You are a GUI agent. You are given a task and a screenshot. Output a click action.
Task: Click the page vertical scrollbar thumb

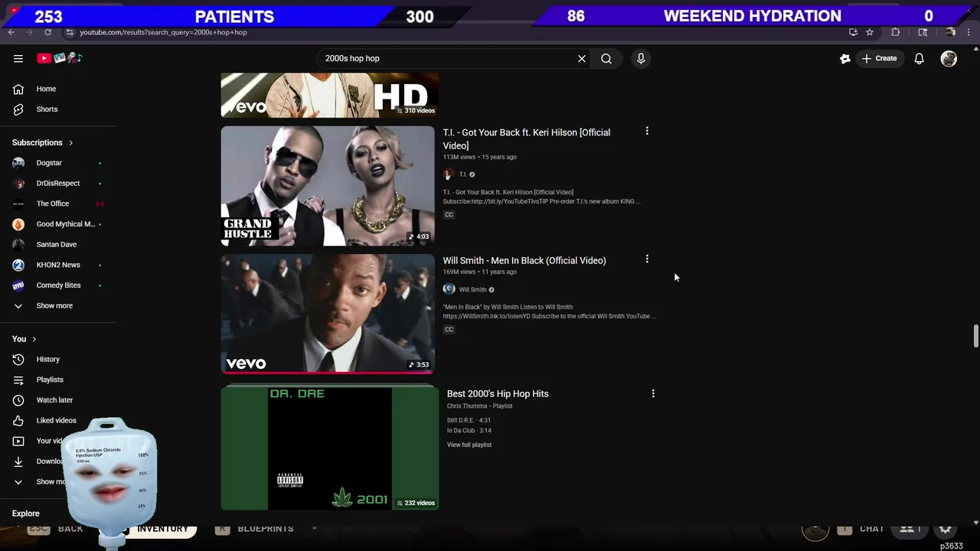click(x=975, y=337)
